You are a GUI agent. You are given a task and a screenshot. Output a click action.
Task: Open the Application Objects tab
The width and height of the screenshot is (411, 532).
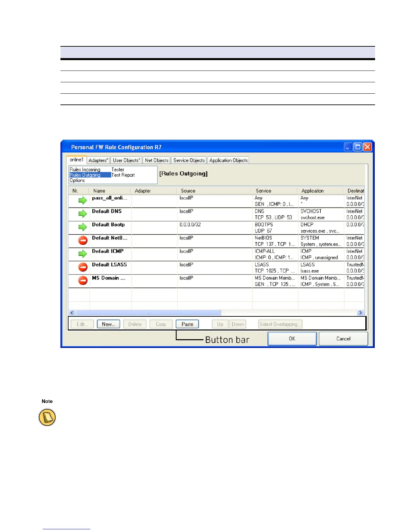(228, 161)
